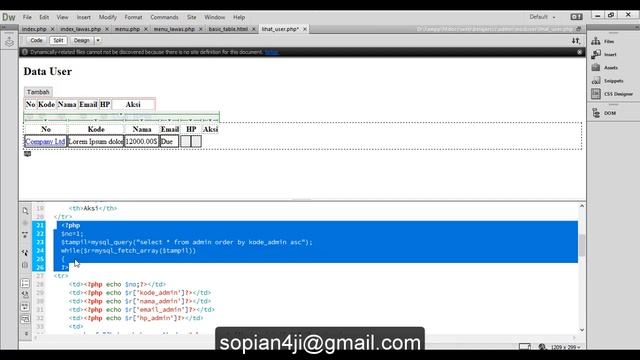This screenshot has width=640, height=360.
Task: Click the code view scroll down arrow
Action: tap(582, 330)
